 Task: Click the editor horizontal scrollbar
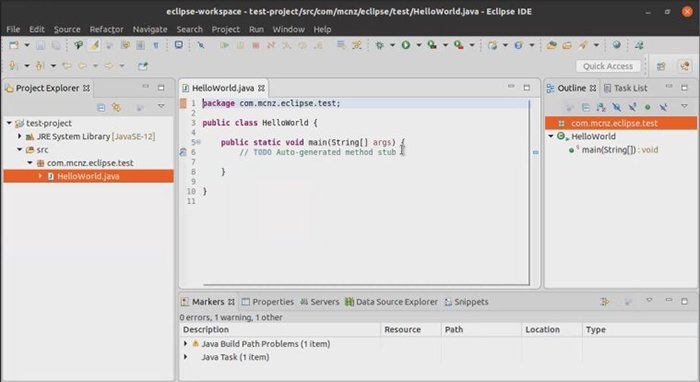(x=366, y=284)
